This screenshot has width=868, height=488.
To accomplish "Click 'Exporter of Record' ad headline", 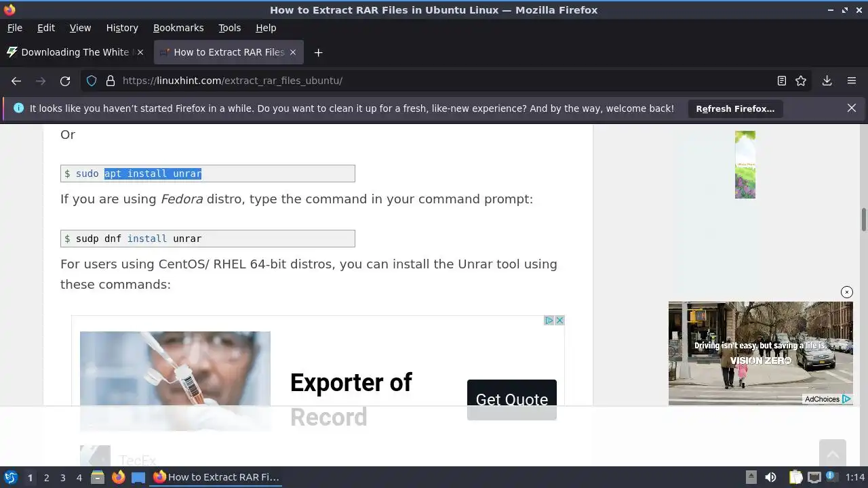I will [x=351, y=399].
